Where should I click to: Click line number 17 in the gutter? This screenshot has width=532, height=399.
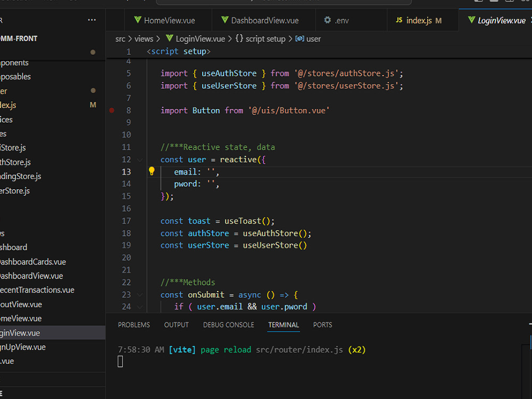tap(126, 221)
